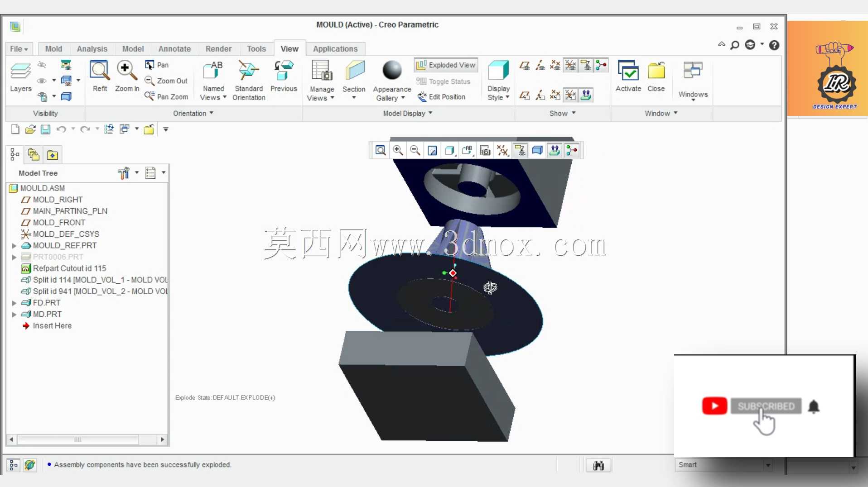
Task: Click the Activate window icon
Action: pyautogui.click(x=628, y=71)
